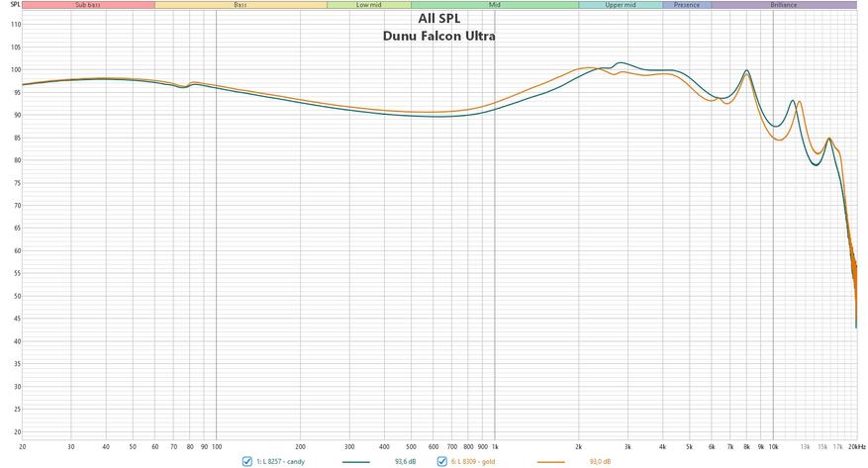Click the 'All SPL' graph title

point(439,18)
